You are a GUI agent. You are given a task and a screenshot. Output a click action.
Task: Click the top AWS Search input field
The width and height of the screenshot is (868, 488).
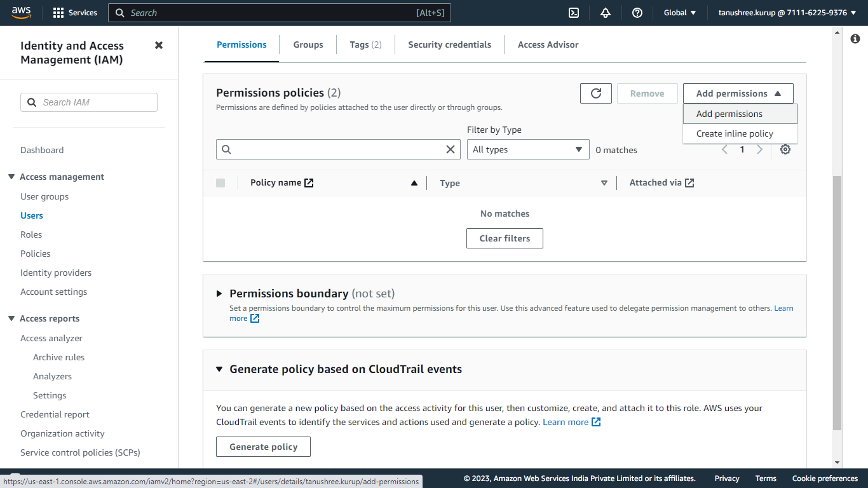tap(280, 13)
